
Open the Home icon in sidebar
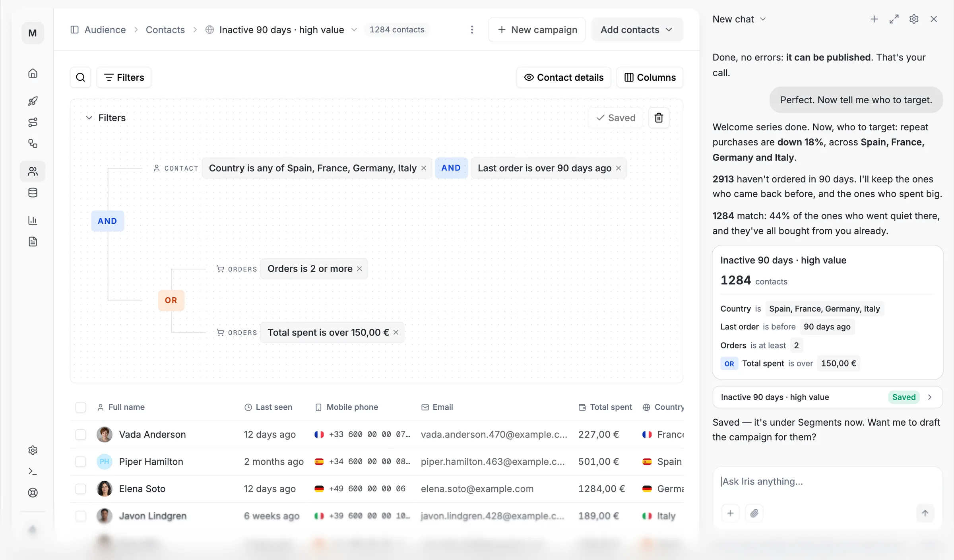point(33,73)
